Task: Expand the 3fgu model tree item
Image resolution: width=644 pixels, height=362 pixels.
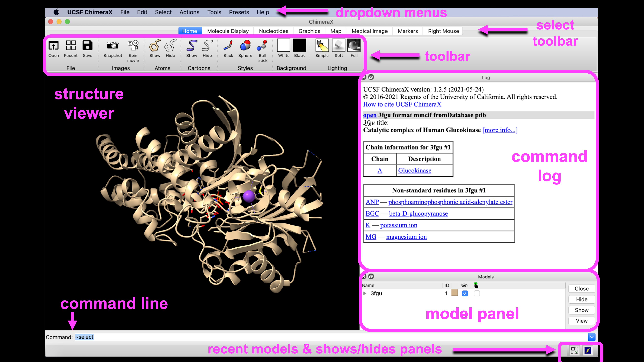Action: (x=365, y=293)
